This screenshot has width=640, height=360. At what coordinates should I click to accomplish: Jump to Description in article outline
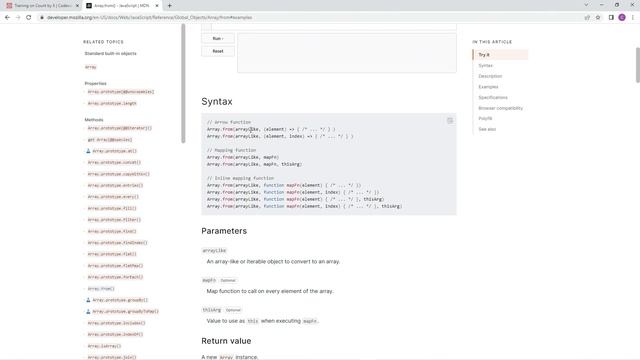click(x=490, y=76)
